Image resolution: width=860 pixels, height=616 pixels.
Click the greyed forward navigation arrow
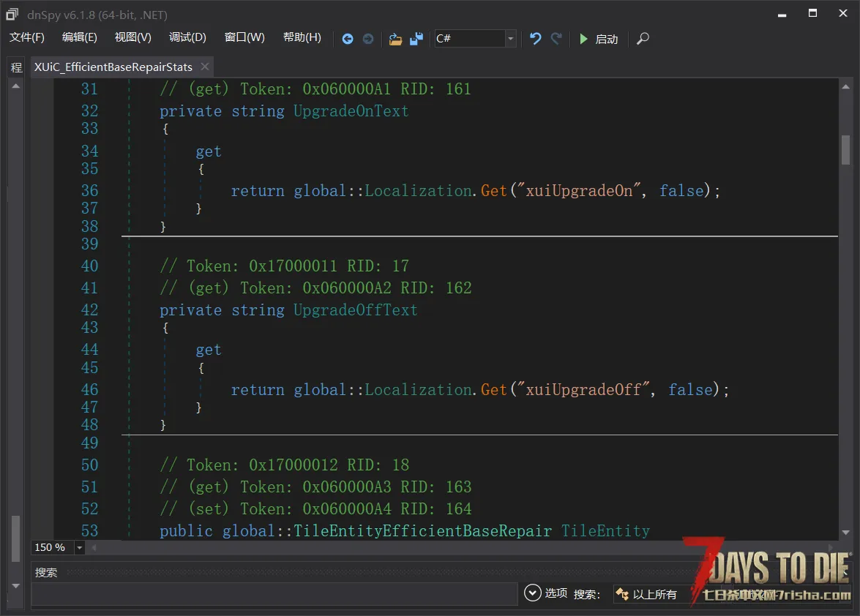pyautogui.click(x=368, y=38)
